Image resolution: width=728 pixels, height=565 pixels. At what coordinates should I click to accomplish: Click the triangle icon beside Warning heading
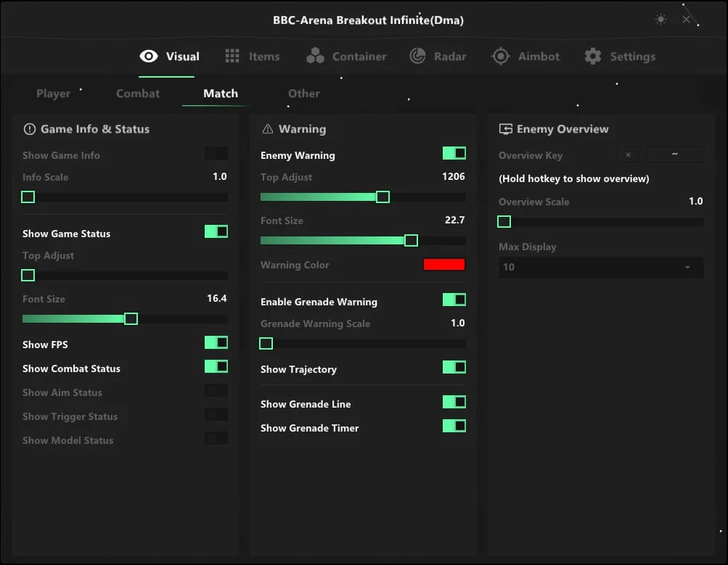(x=267, y=129)
